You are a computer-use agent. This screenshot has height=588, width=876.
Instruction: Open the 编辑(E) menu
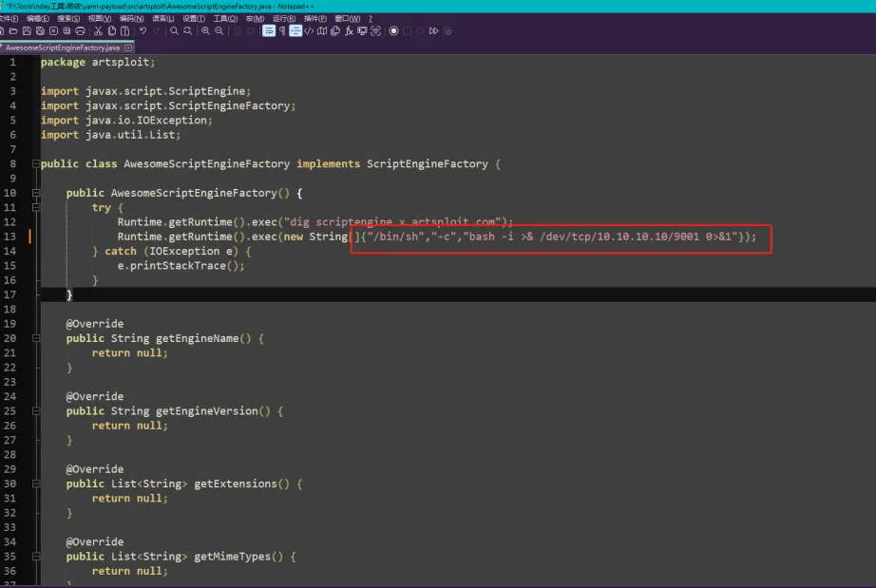point(37,19)
